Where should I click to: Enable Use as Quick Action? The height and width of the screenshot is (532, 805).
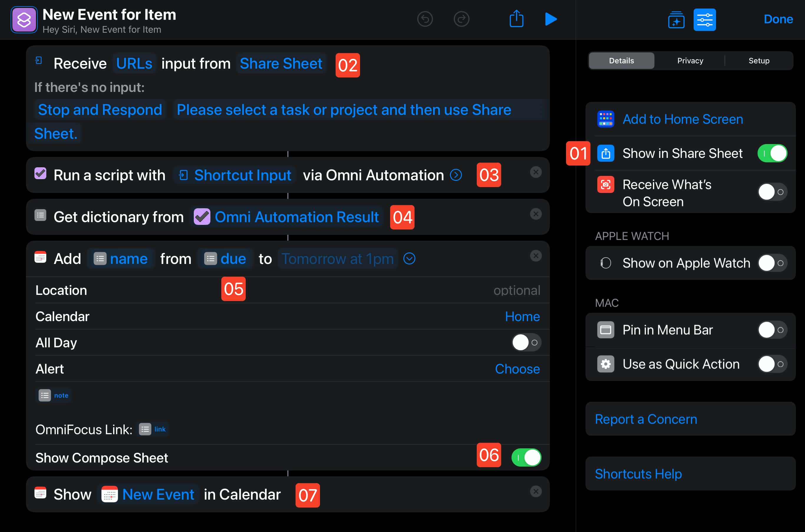click(772, 364)
